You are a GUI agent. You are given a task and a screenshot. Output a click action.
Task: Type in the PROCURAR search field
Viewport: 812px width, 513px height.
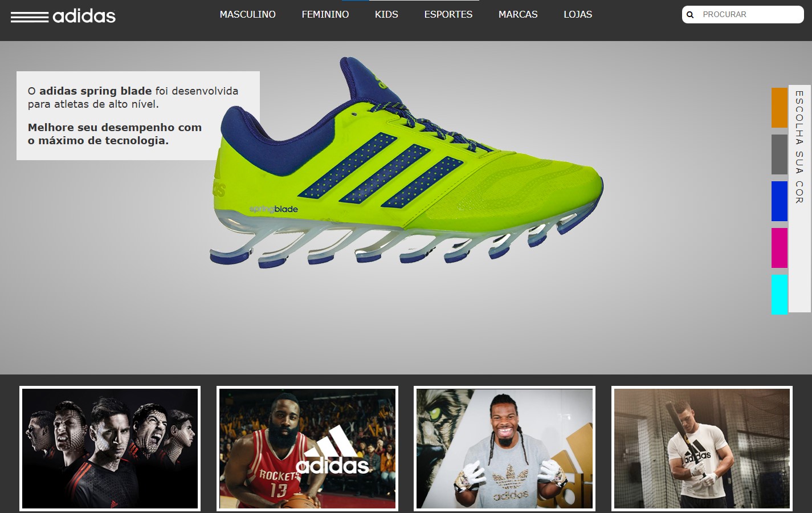pyautogui.click(x=749, y=15)
